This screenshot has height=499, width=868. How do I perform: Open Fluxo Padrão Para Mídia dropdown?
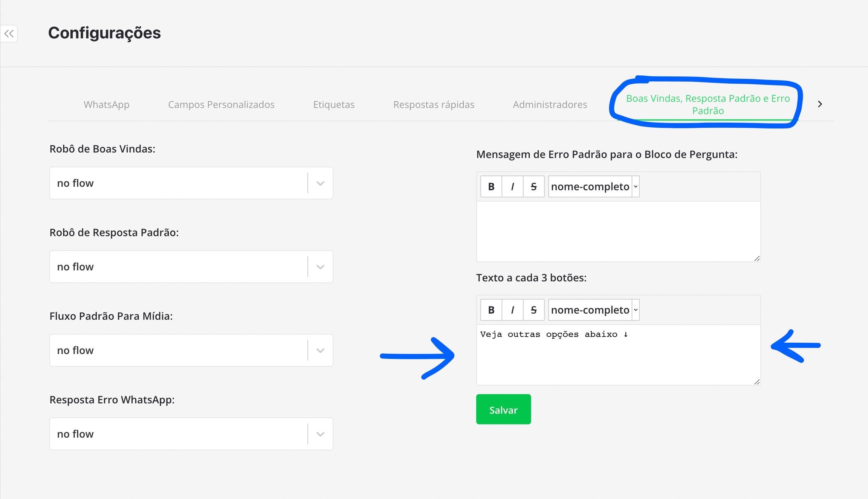191,350
